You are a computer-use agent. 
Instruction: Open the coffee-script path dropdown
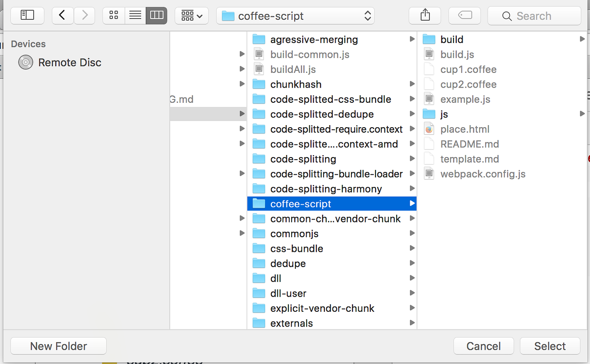pos(295,16)
